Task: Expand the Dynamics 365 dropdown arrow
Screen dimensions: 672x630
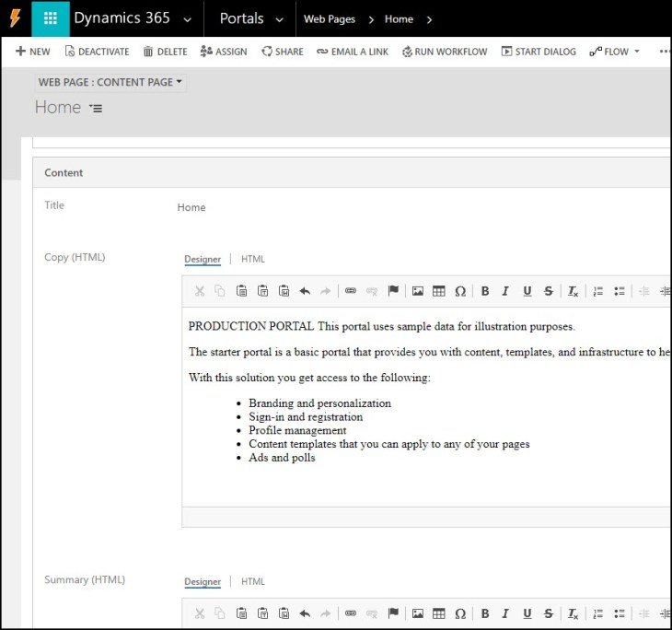Action: click(x=187, y=19)
